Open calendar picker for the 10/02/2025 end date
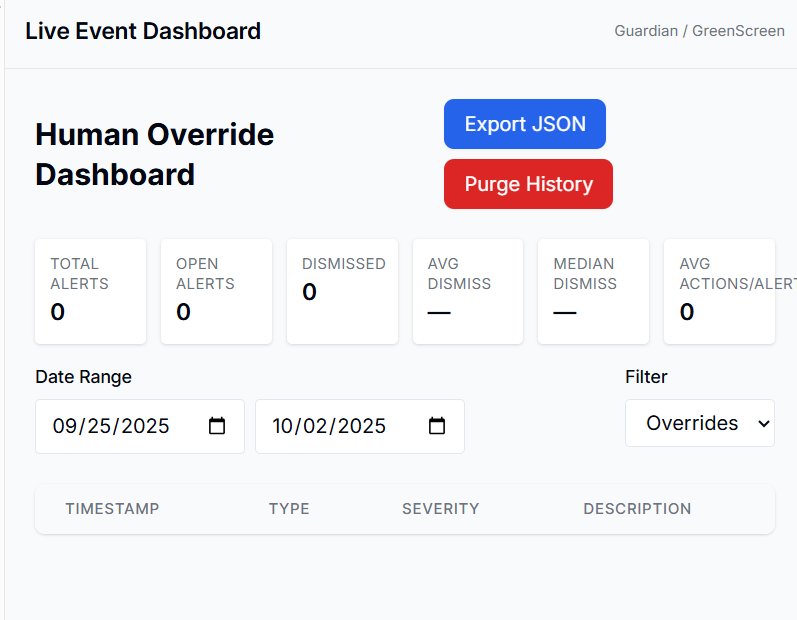The height and width of the screenshot is (620, 797). [437, 426]
